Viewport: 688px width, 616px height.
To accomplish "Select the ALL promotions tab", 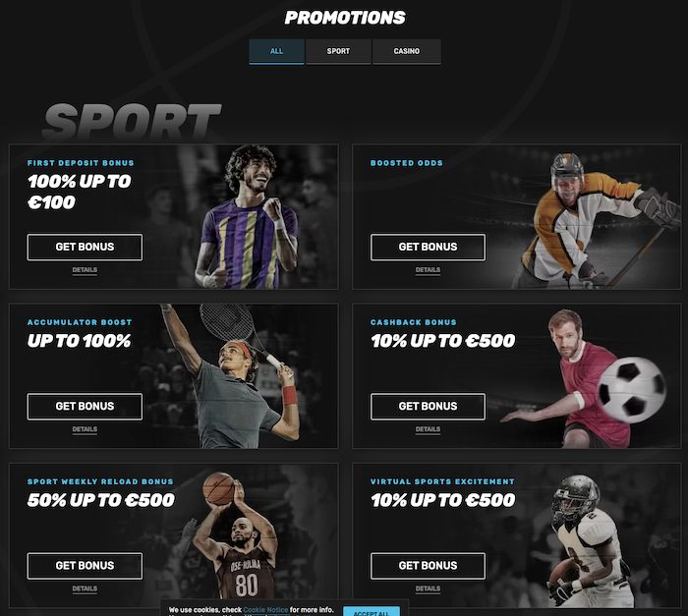I will pyautogui.click(x=276, y=51).
